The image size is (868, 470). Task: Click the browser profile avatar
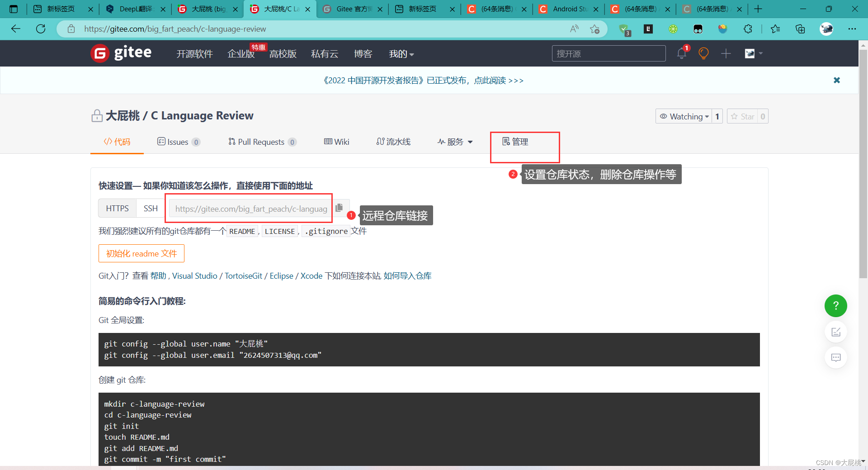[826, 29]
